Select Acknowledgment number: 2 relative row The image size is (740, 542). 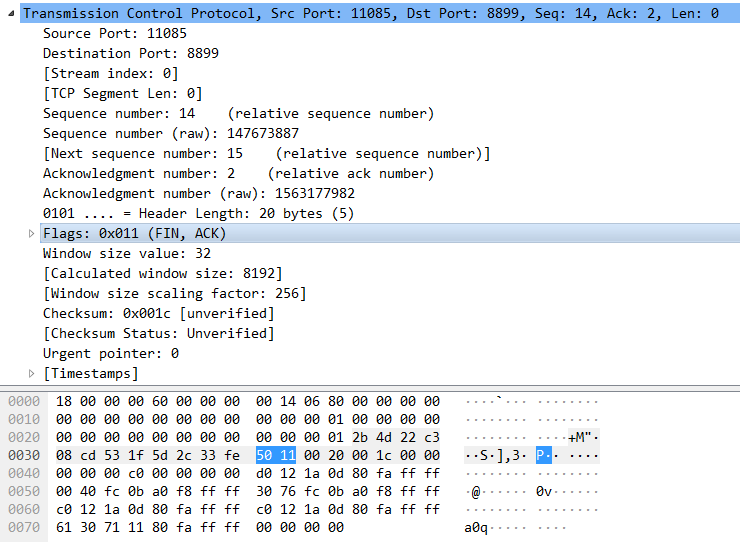coord(238,173)
